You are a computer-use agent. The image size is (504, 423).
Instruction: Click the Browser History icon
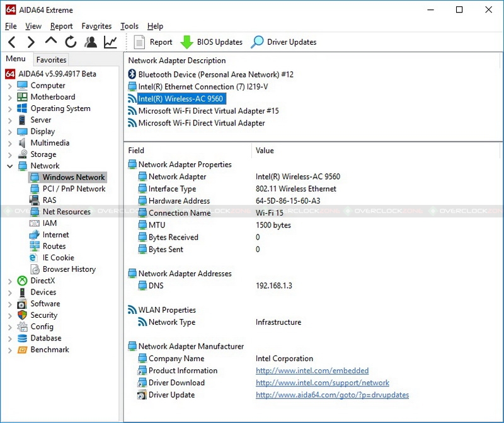click(35, 269)
